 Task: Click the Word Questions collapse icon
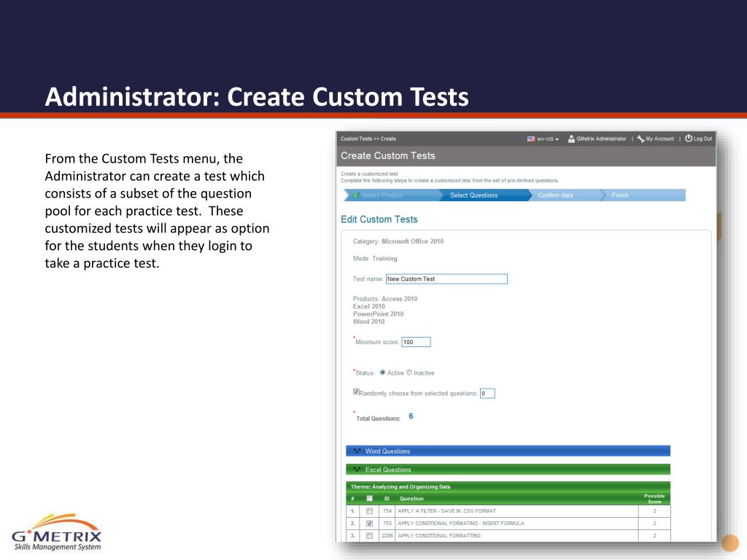point(357,451)
